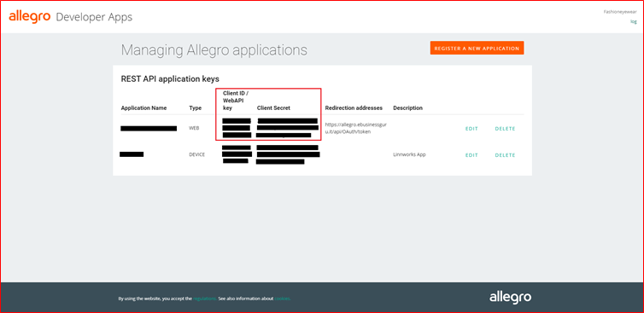Open the regulations link in footer
Image resolution: width=644 pixels, height=313 pixels.
click(204, 299)
